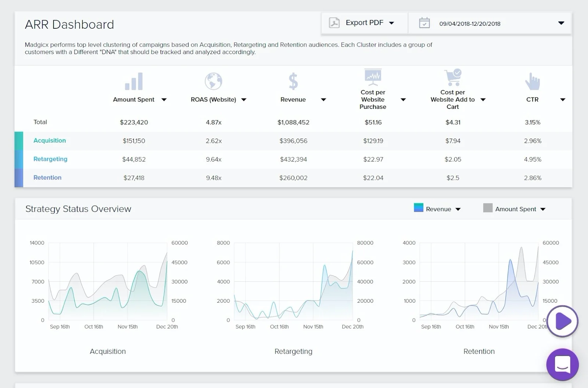Image resolution: width=588 pixels, height=388 pixels.
Task: Open Cost per Website Add to Cart dropdown
Action: (x=483, y=100)
